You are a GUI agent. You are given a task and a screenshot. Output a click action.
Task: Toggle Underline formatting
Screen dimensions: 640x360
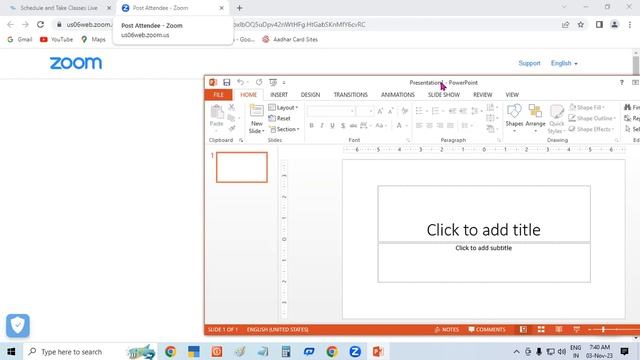point(332,126)
